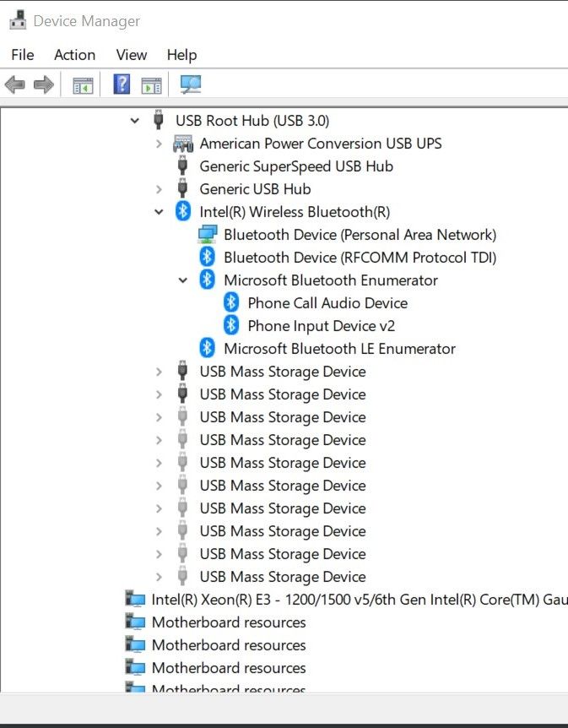The width and height of the screenshot is (568, 728).
Task: Click the Phone Call Audio Device Bluetooth icon
Action: 231,302
